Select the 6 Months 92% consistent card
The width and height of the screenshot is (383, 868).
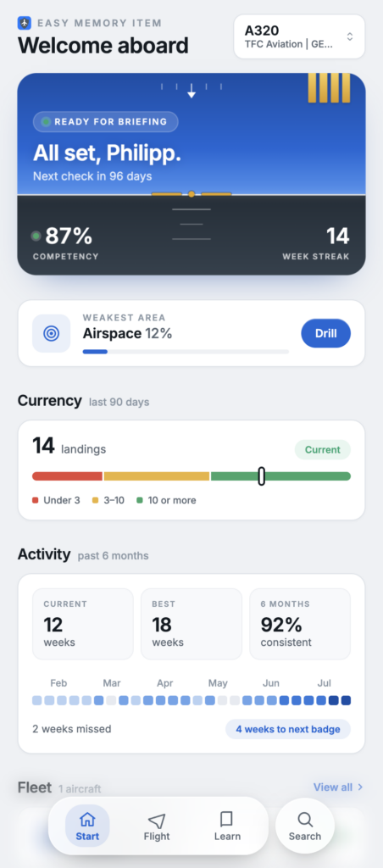click(x=300, y=624)
